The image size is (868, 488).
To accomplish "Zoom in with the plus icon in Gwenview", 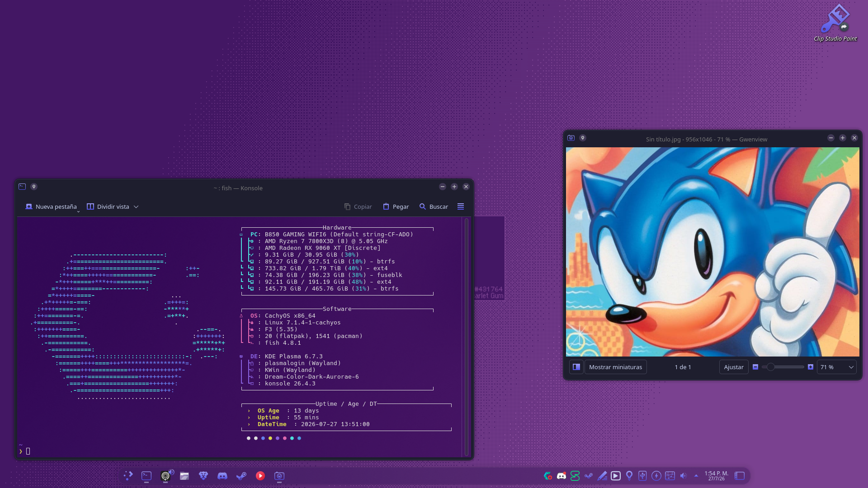I will tap(811, 367).
